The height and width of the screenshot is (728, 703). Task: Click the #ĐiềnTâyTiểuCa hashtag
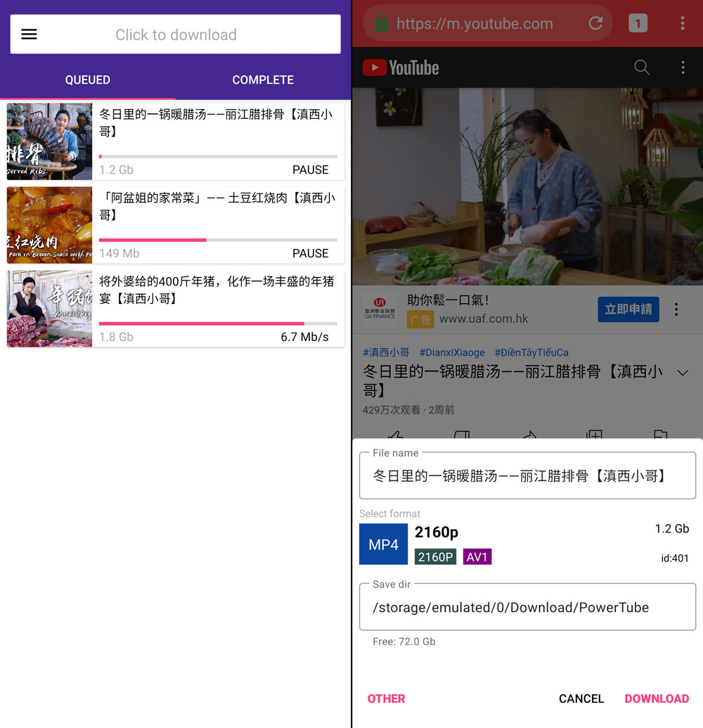531,352
